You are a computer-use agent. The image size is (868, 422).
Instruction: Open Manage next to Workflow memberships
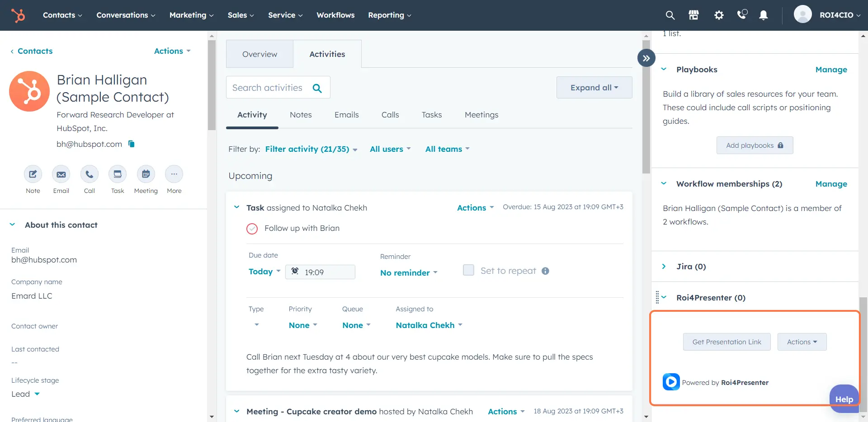pos(831,184)
